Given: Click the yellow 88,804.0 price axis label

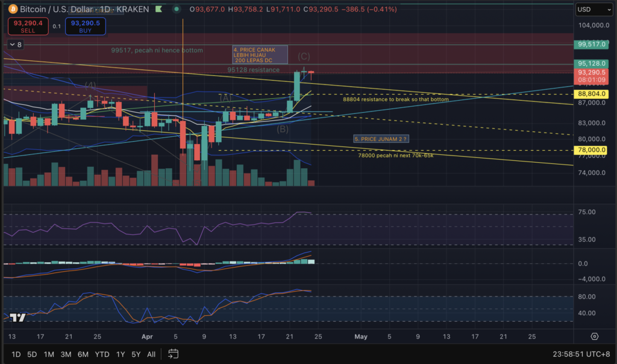Looking at the screenshot, I should point(592,93).
